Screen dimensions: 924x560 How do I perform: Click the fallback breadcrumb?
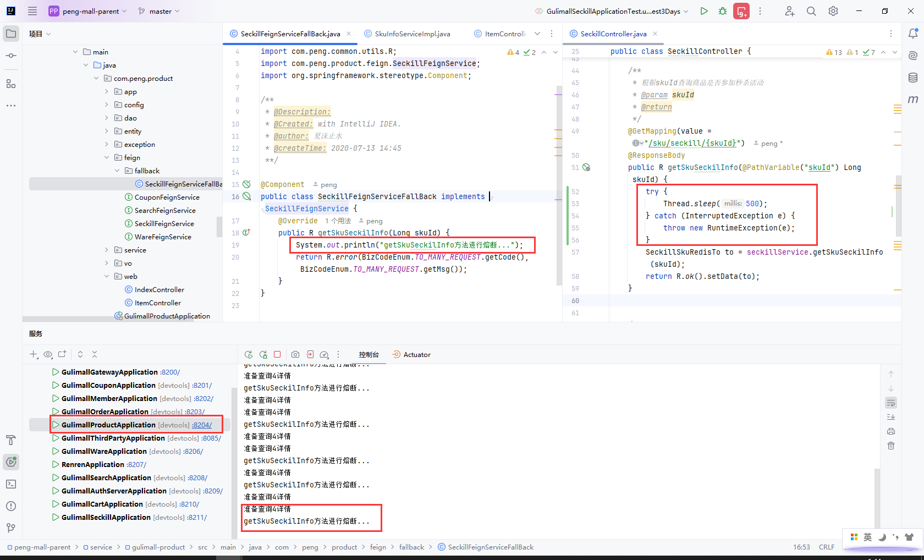411,547
